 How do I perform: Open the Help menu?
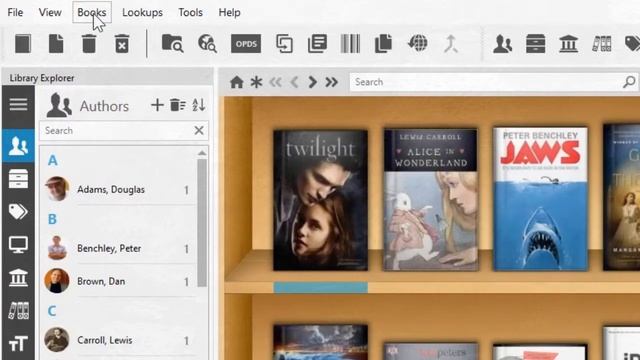click(229, 12)
